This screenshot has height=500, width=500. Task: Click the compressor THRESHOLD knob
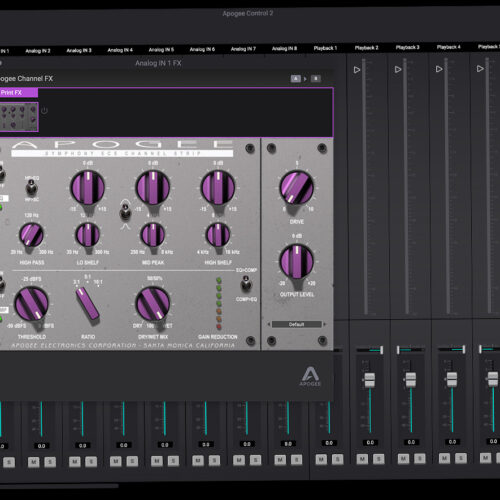click(x=31, y=304)
